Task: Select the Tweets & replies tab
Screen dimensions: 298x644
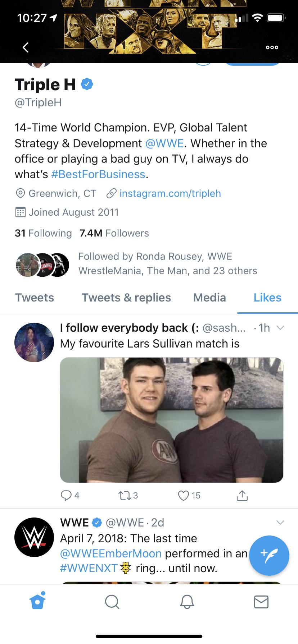Action: point(126,298)
